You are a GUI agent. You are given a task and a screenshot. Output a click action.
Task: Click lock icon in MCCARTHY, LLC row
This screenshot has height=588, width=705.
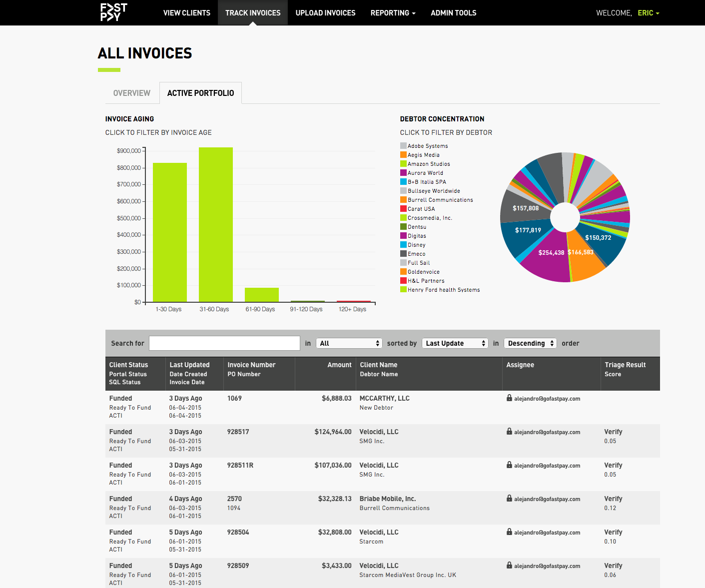point(509,398)
